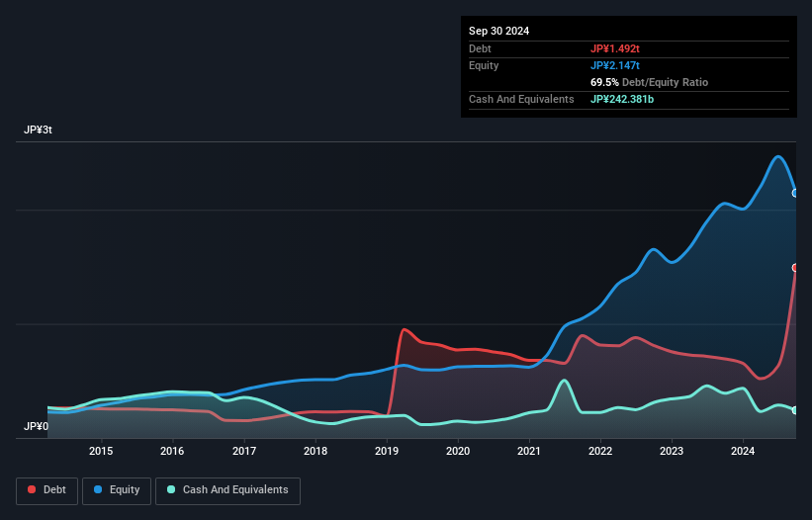Click the JP¥0 y-axis label
The image size is (812, 520).
36,426
